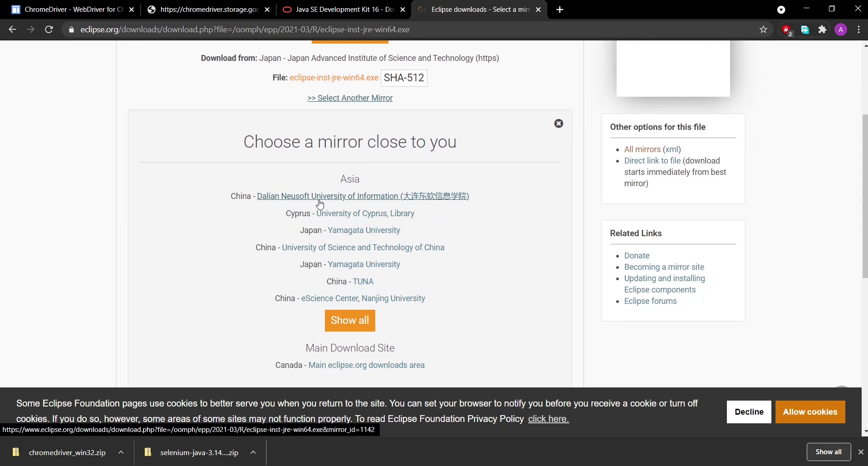Screen dimensions: 868x466
Task: Open the tab search dropdown arrow
Action: 781,10
